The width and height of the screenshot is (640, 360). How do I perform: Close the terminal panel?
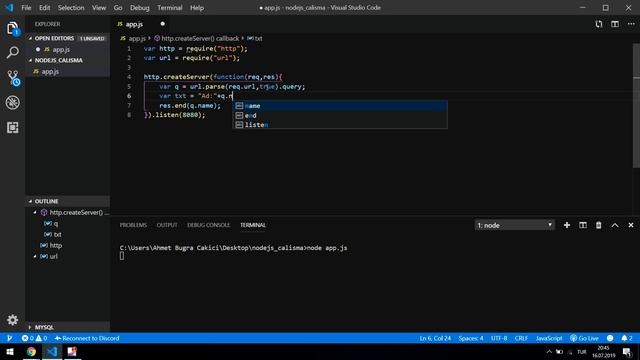click(x=631, y=225)
